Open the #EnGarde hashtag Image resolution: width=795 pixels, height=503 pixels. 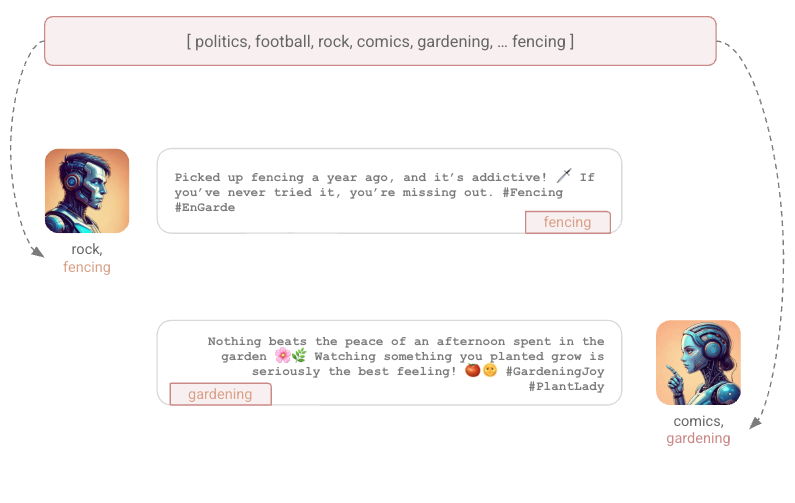coord(205,208)
